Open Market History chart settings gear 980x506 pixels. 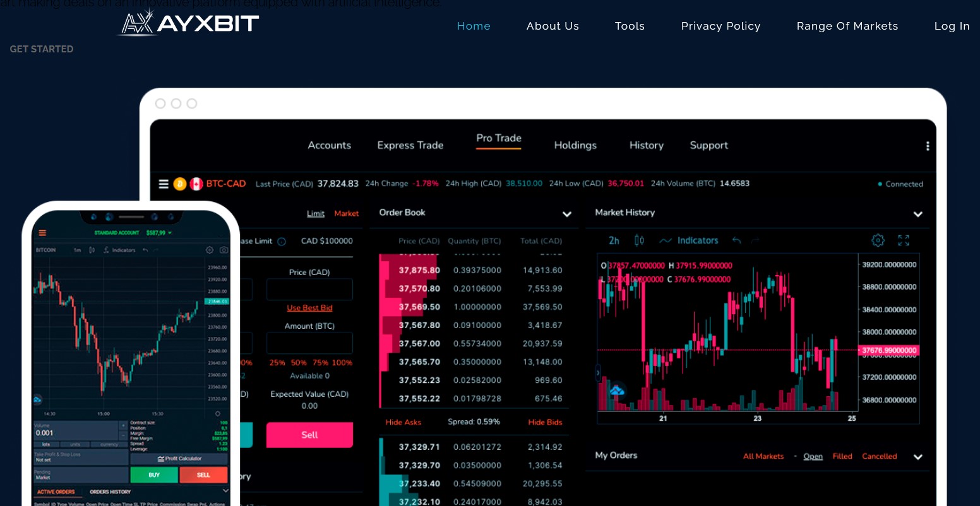coord(878,240)
